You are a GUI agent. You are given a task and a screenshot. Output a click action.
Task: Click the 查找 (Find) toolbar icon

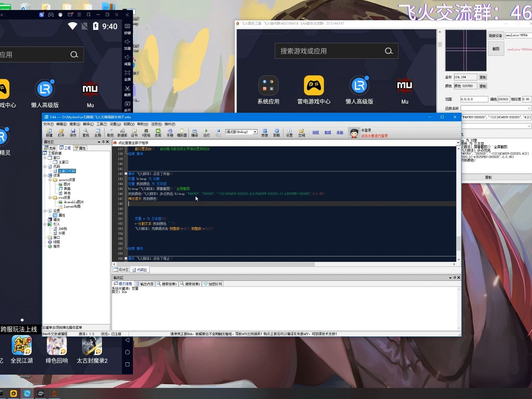(x=86, y=133)
